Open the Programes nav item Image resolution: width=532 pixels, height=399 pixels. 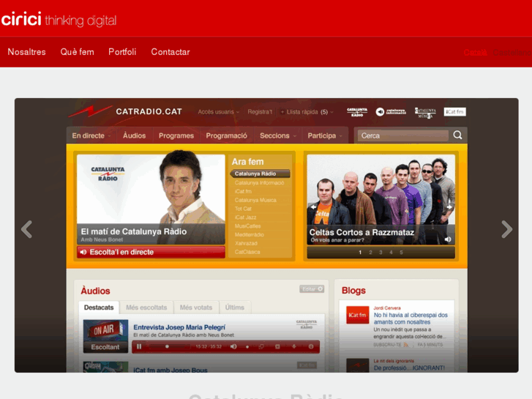click(176, 135)
